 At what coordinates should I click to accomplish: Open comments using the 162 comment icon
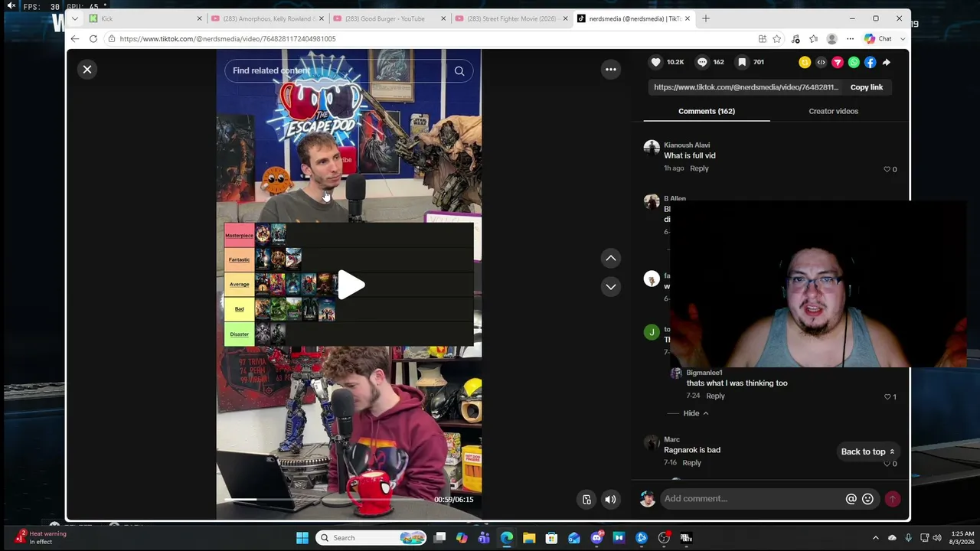point(702,62)
